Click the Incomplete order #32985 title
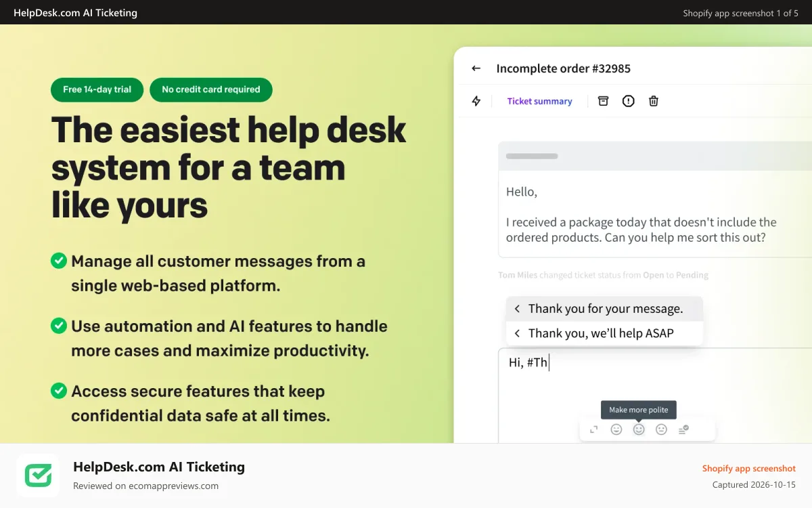Viewport: 812px width, 508px height. coord(563,68)
